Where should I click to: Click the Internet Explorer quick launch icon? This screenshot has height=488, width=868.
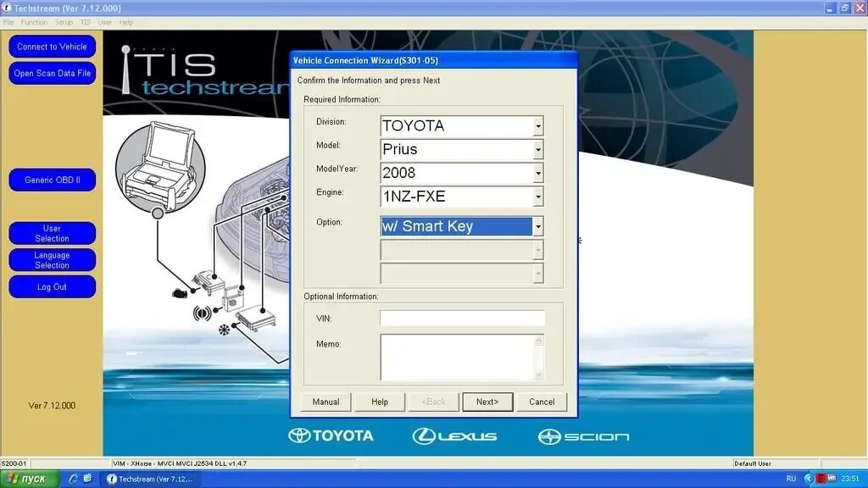(x=73, y=479)
